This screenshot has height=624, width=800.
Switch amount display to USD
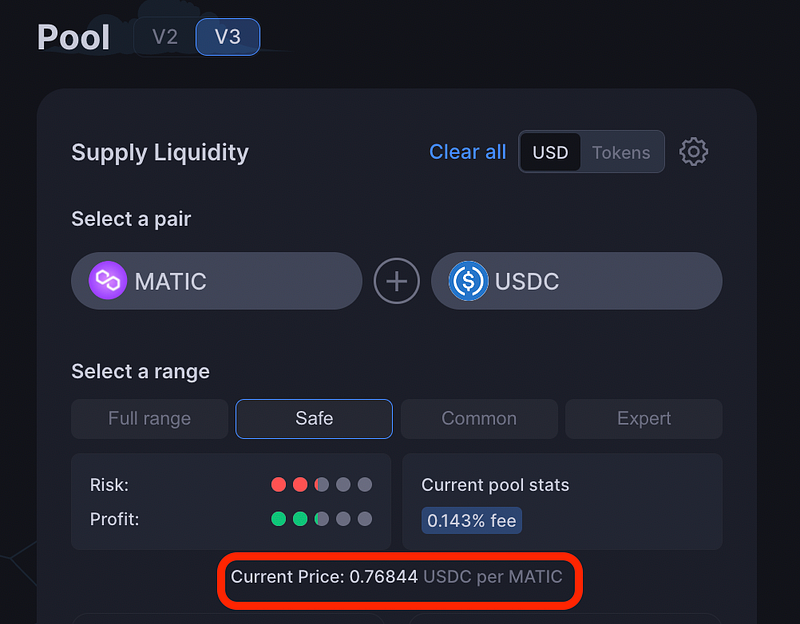550,152
